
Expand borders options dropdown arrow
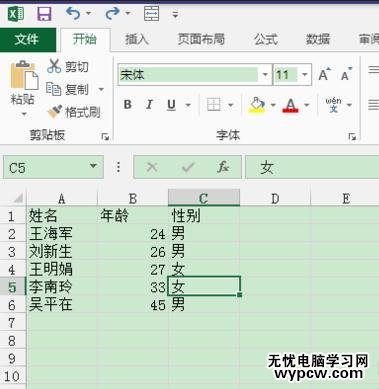pyautogui.click(x=231, y=105)
